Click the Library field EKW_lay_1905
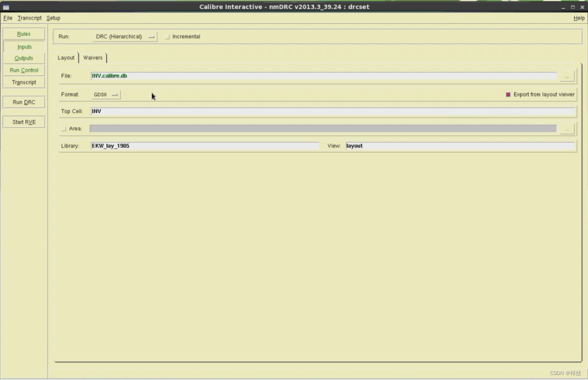Viewport: 588px width, 380px height. tap(205, 146)
